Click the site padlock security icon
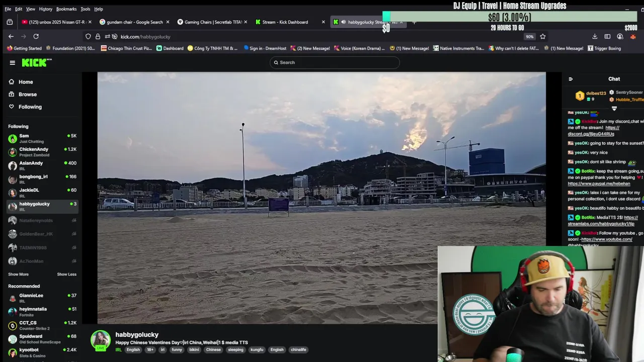 (x=98, y=36)
